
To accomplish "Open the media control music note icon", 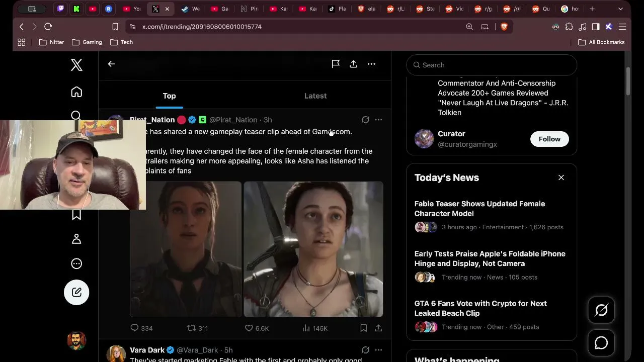I will click(x=583, y=27).
